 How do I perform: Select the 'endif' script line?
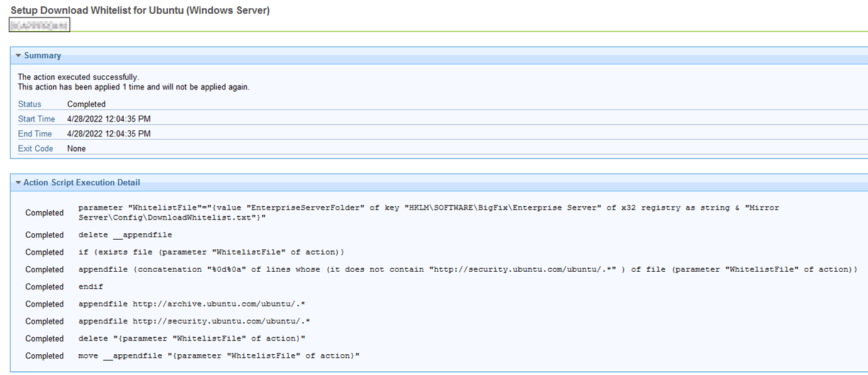[x=91, y=287]
